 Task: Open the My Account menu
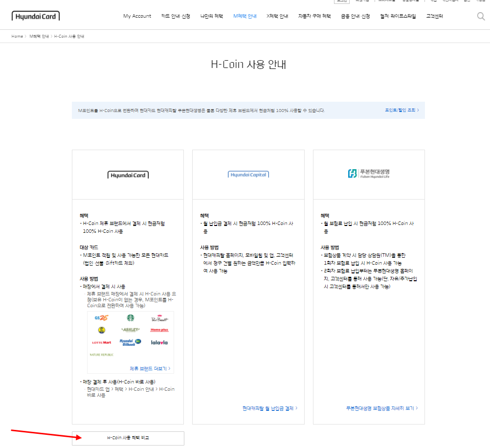(137, 16)
